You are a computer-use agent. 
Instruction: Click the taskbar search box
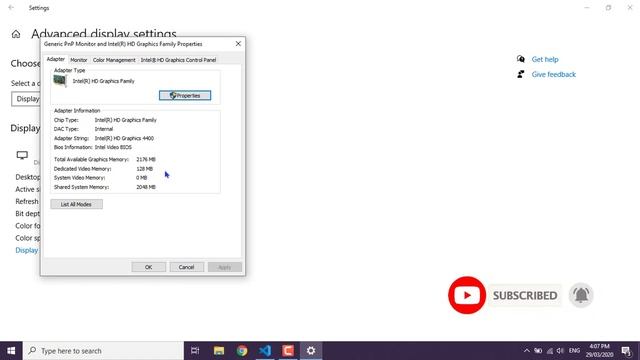pyautogui.click(x=103, y=351)
